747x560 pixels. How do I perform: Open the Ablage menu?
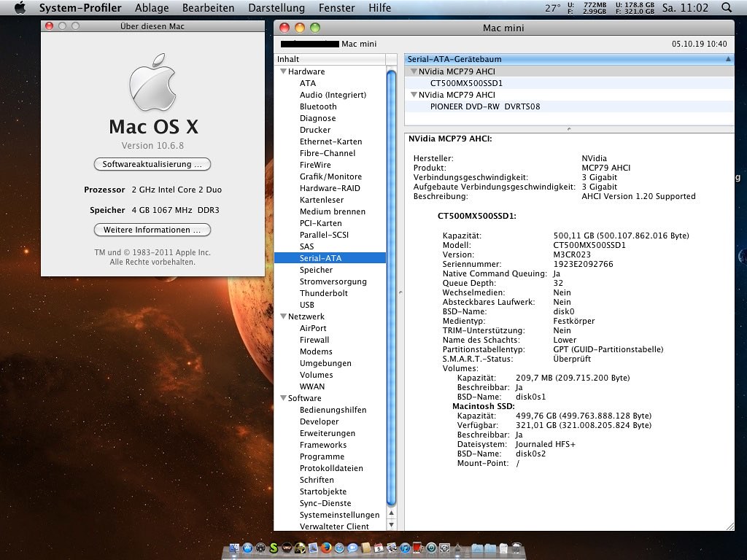pyautogui.click(x=152, y=8)
